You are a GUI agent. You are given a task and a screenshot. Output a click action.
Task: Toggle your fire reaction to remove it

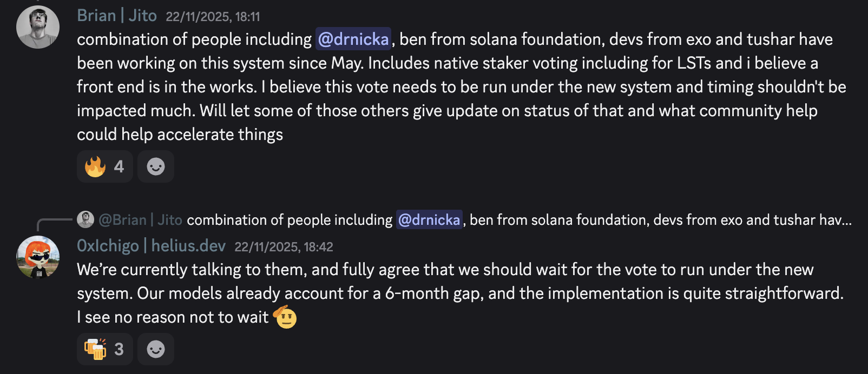(104, 166)
